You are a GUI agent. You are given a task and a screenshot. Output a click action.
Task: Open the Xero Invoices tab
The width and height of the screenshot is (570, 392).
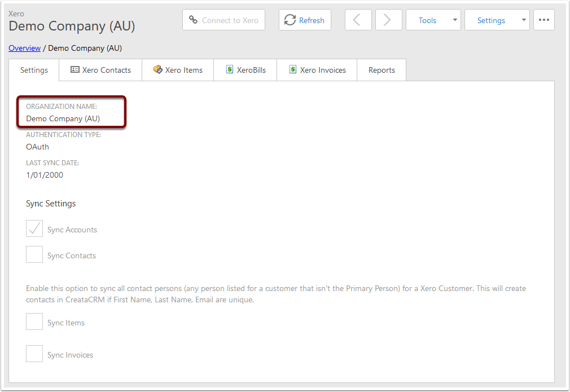click(317, 70)
